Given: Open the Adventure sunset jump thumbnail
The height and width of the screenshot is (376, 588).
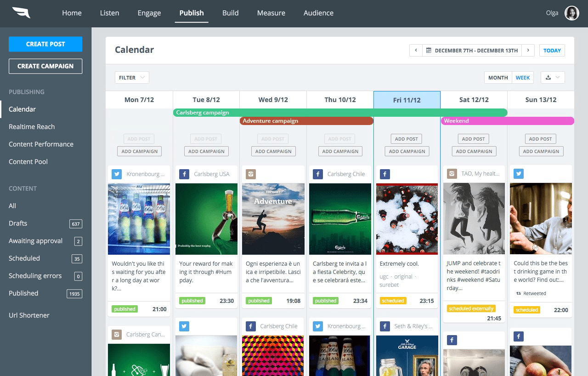Looking at the screenshot, I should tap(273, 219).
